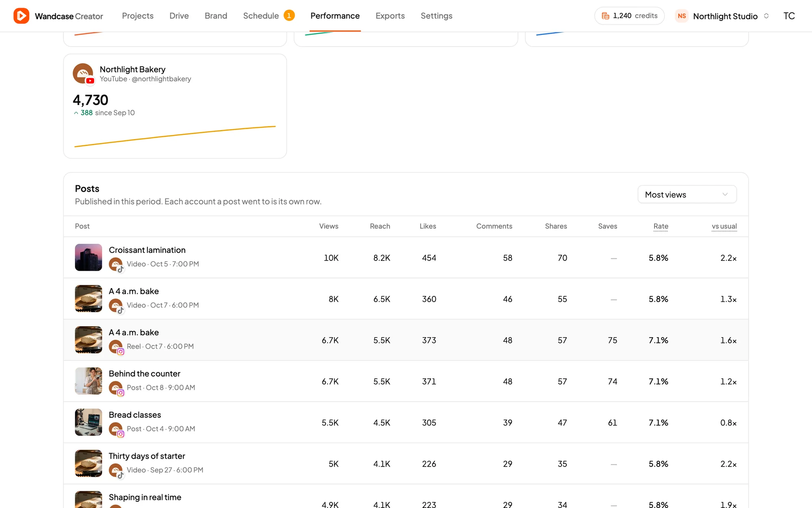Open the Schedule tab

(261, 16)
